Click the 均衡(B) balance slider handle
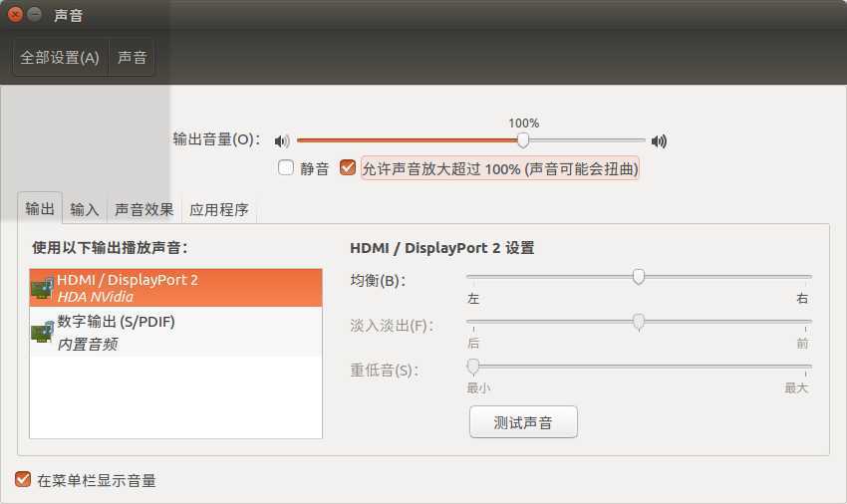 tap(639, 277)
